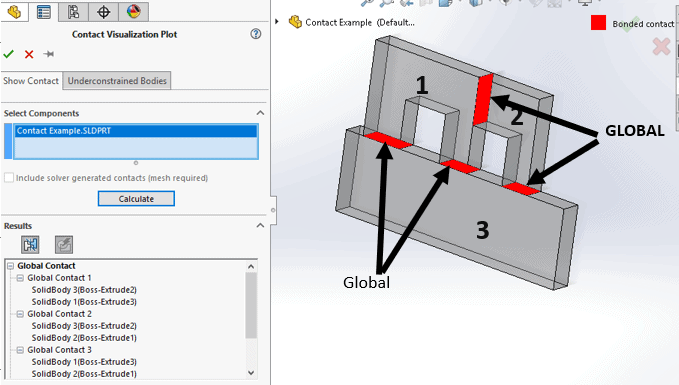679x385 pixels.
Task: Expand the Contact Example flyout tree arrow
Action: [x=277, y=22]
